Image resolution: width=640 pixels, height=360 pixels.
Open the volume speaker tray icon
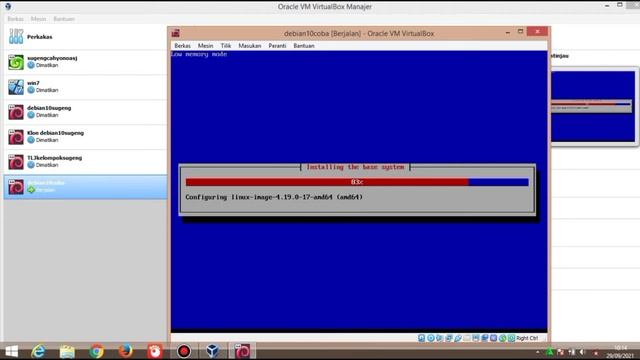(x=582, y=352)
